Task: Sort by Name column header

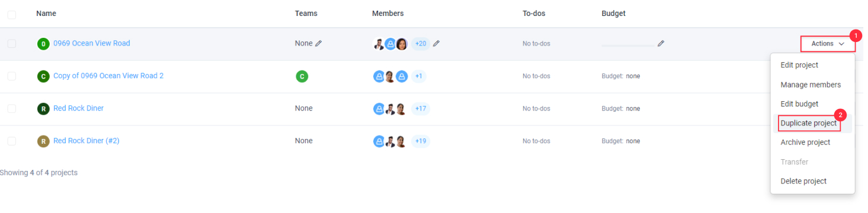Action: 46,14
